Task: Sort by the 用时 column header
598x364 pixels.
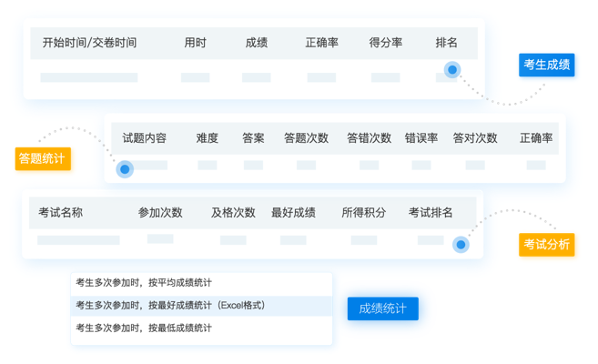Action: (x=195, y=43)
